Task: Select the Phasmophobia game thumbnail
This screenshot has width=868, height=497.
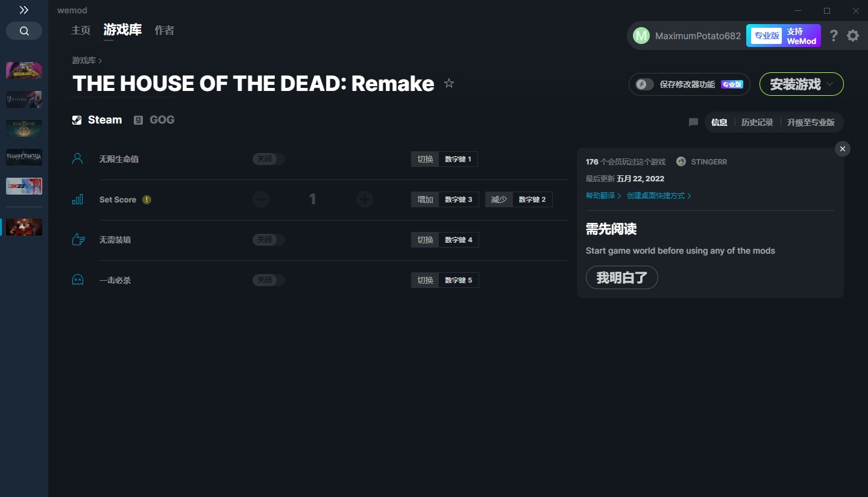Action: (x=24, y=157)
